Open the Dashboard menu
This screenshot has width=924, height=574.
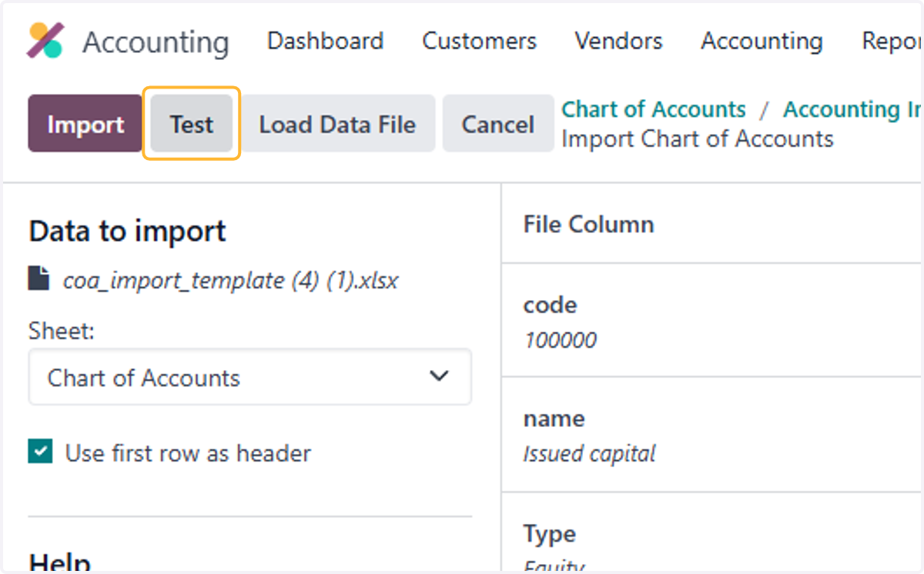(325, 41)
